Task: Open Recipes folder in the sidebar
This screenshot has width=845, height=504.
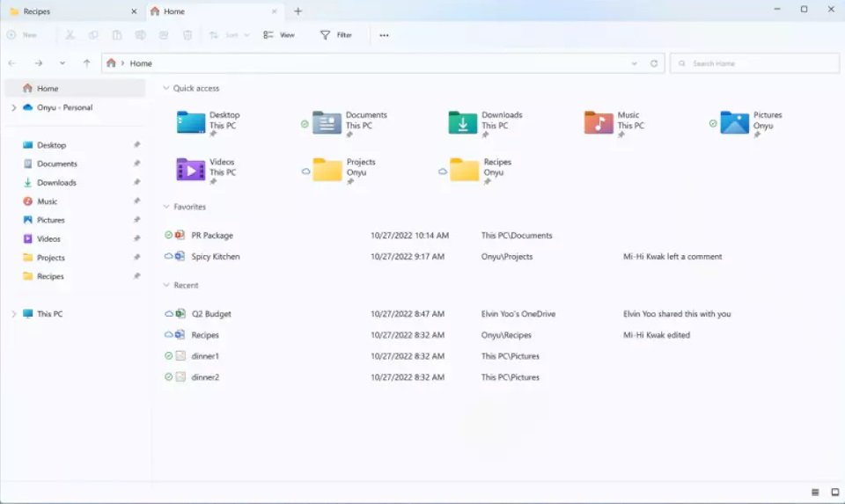Action: [x=50, y=276]
